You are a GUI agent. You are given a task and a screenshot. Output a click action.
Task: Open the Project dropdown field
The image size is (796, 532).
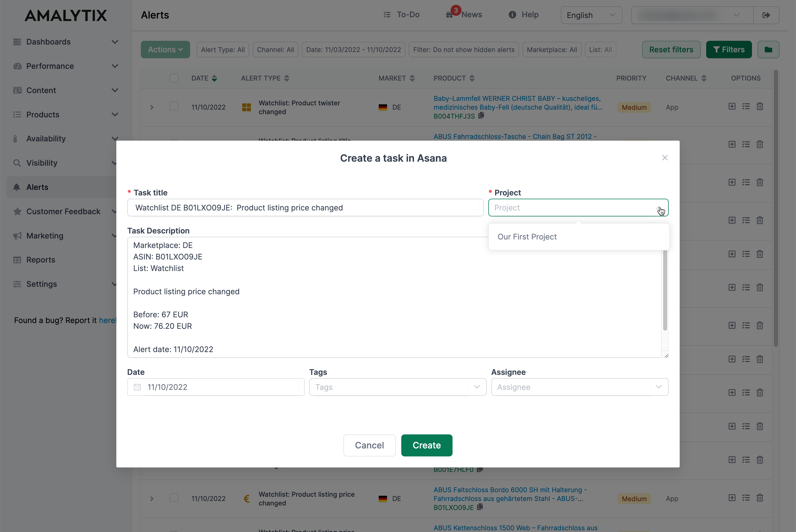pyautogui.click(x=578, y=208)
